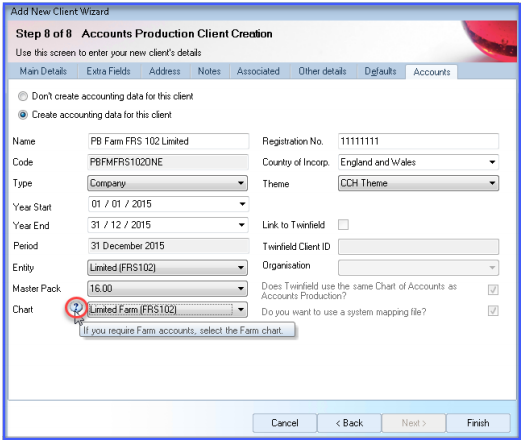Open the Type dropdown showing Company
Image resolution: width=524 pixels, height=441 pixels.
tap(168, 183)
